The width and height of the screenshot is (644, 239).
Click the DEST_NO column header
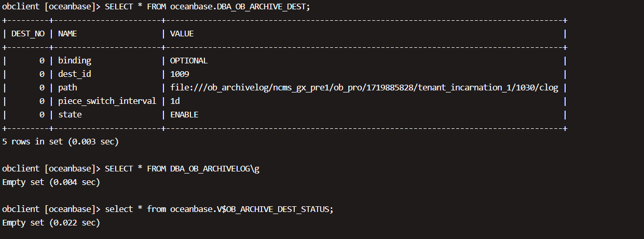(x=28, y=33)
